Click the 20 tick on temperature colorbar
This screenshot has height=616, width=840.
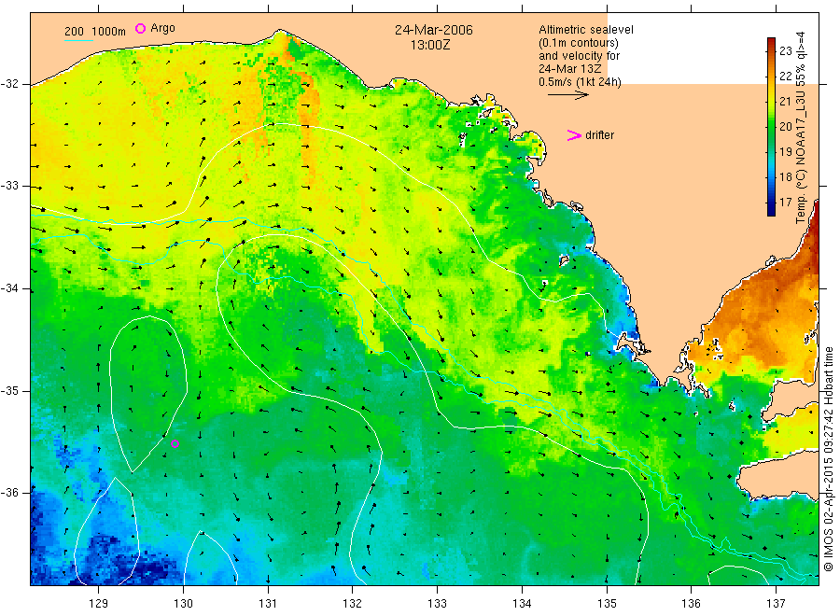click(785, 126)
